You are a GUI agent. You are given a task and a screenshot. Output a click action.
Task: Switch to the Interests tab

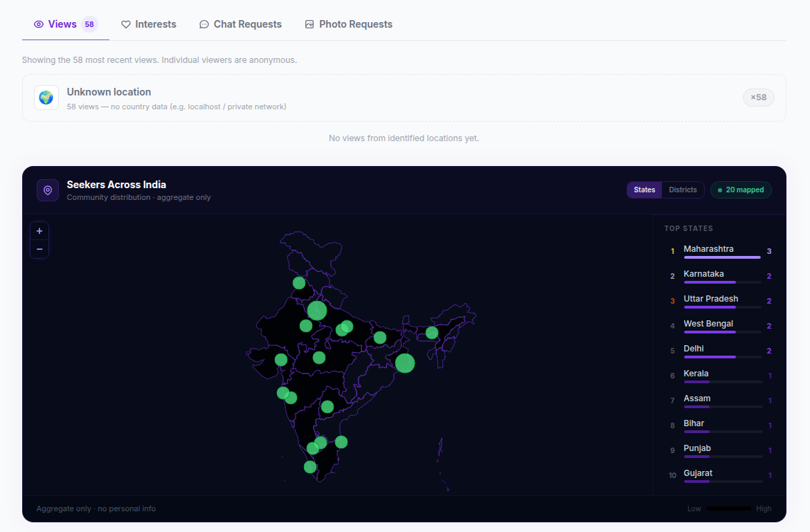[149, 24]
